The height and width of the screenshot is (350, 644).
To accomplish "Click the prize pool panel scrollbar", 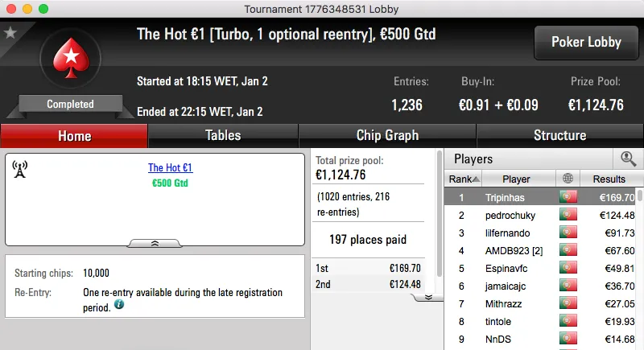I will [439, 217].
